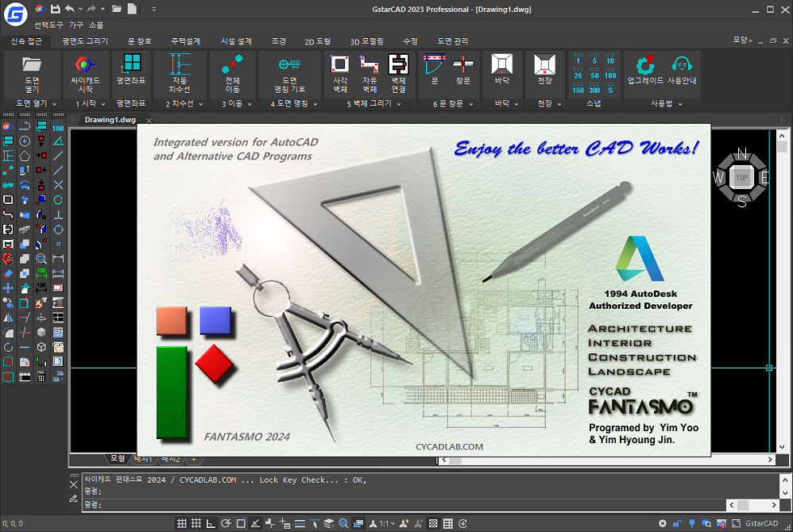This screenshot has height=532, width=793.
Task: Click the layer stack icon in status bar
Action: pos(329,523)
